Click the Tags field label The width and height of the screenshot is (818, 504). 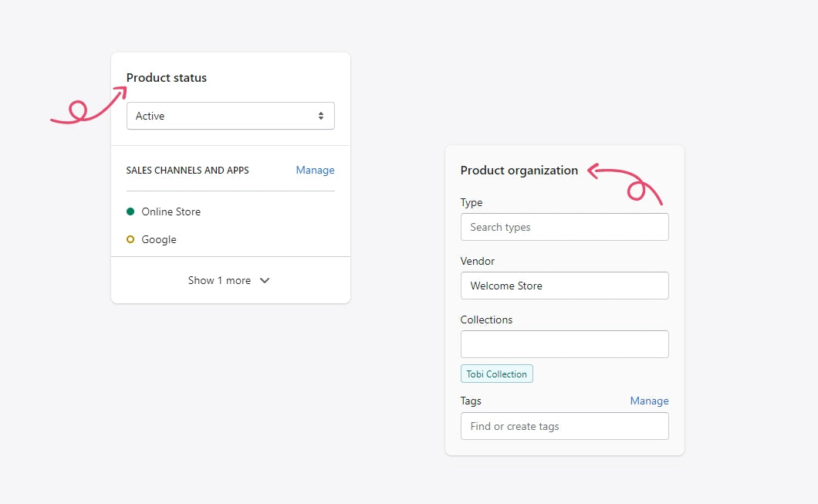[x=471, y=401]
